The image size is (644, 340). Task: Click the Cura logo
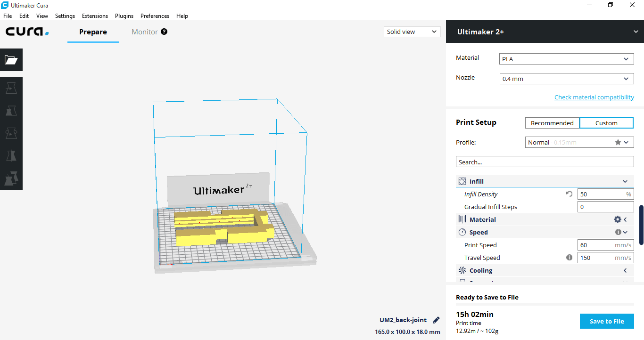(27, 32)
